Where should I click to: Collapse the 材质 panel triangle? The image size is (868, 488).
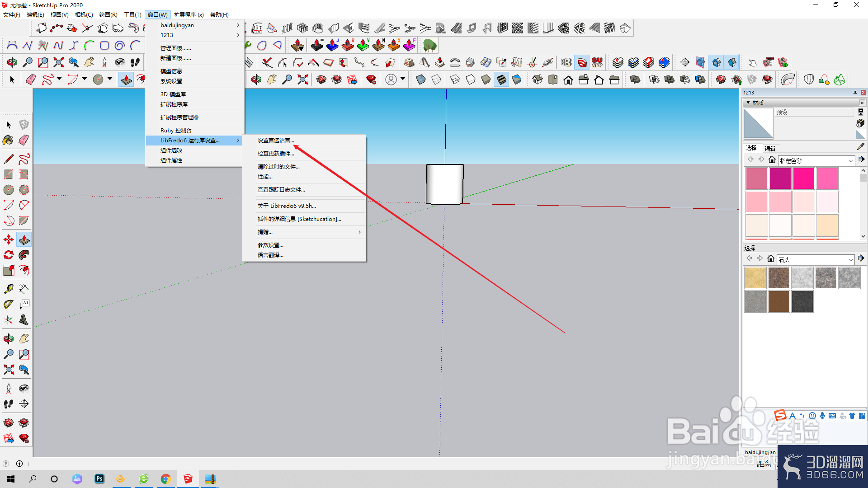tap(748, 103)
